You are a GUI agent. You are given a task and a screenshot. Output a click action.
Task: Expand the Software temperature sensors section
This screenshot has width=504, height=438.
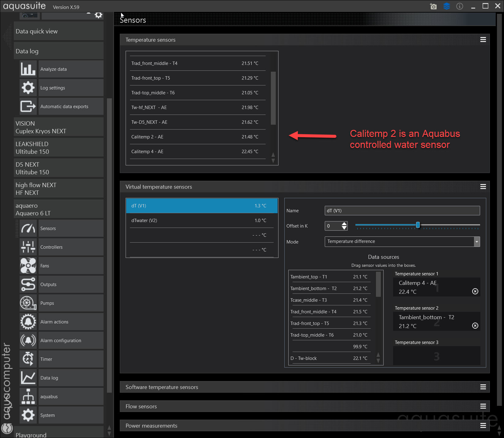pyautogui.click(x=483, y=387)
